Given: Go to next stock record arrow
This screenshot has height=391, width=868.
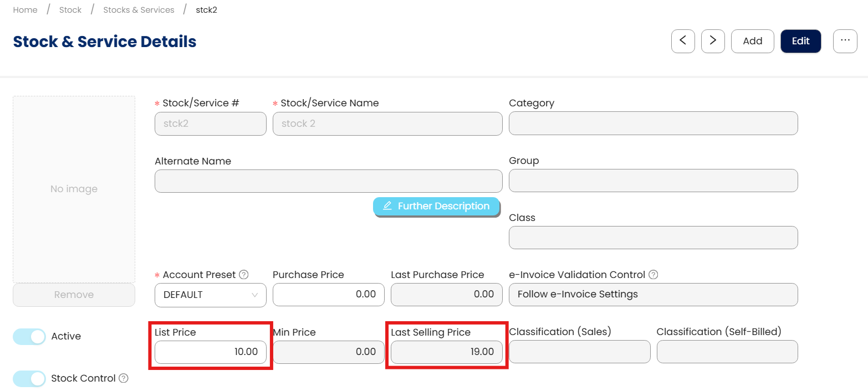Looking at the screenshot, I should 713,41.
